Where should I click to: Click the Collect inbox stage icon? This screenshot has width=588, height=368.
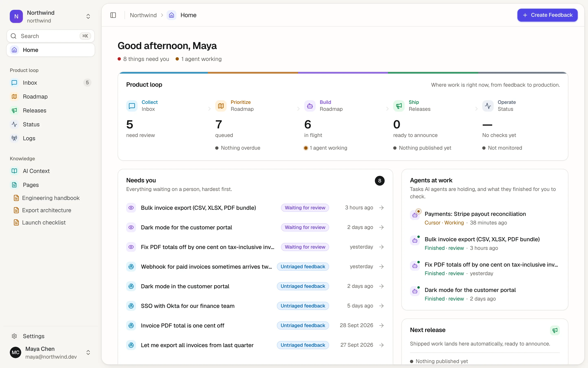(132, 106)
